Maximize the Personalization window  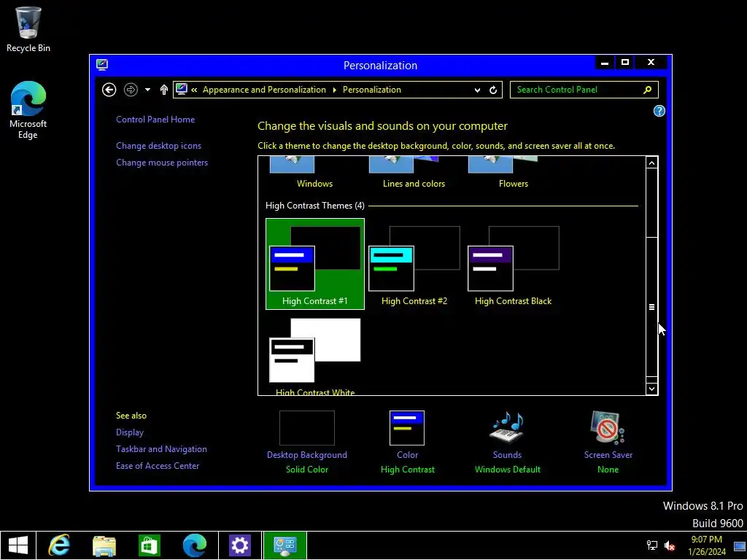625,63
